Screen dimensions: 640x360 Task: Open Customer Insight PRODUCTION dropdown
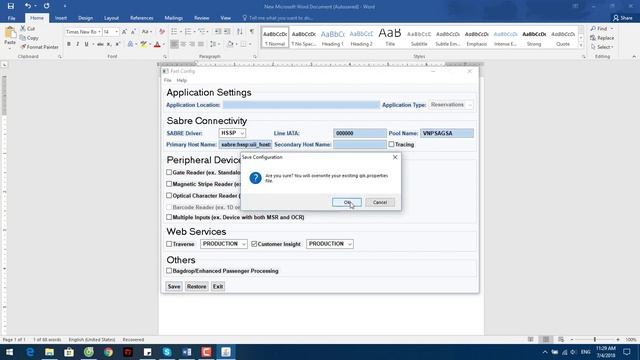click(330, 244)
